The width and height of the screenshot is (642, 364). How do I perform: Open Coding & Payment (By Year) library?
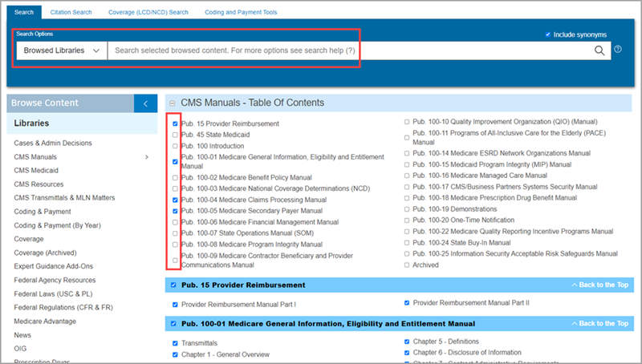pyautogui.click(x=57, y=225)
